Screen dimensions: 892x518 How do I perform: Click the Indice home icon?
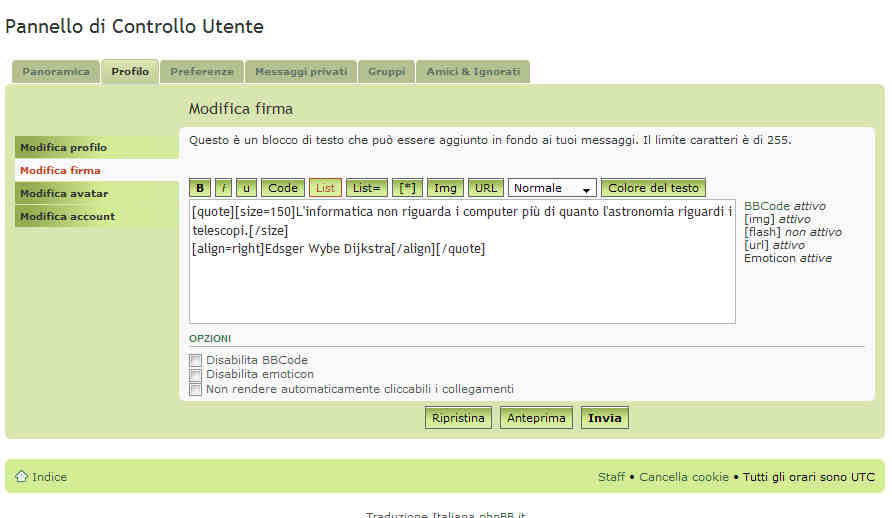(x=22, y=476)
